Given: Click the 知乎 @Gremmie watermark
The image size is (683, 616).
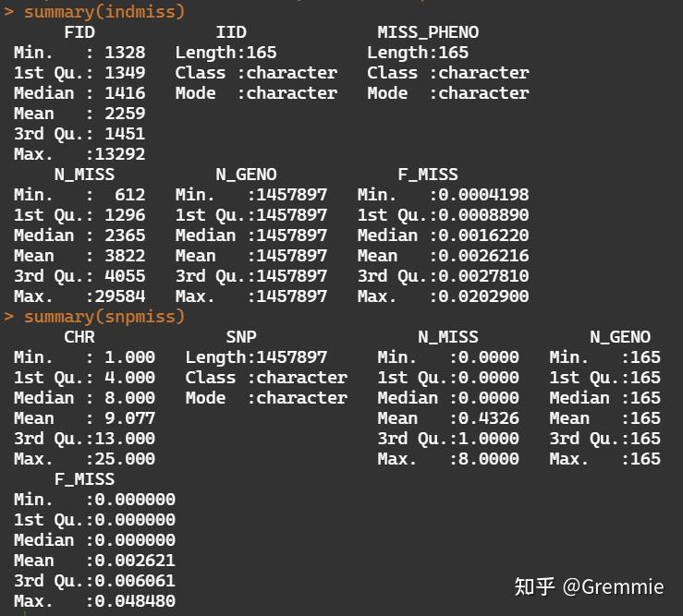Looking at the screenshot, I should coord(589,586).
